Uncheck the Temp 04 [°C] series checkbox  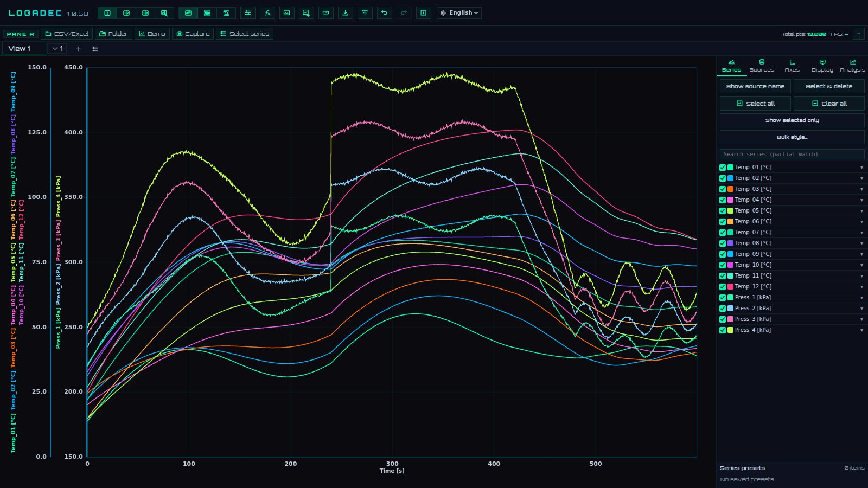[x=723, y=200]
